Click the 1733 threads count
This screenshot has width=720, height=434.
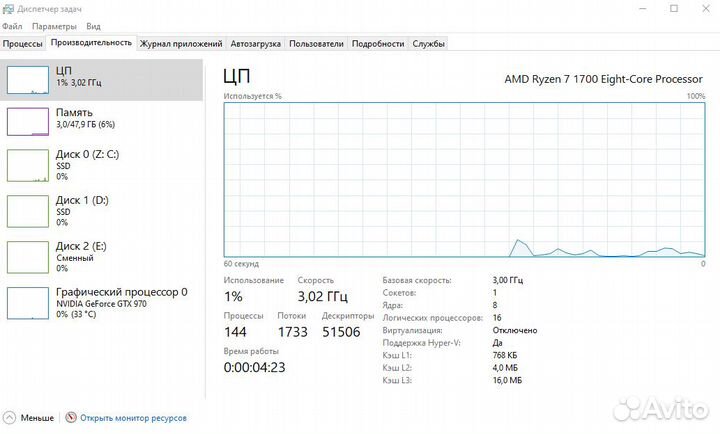(292, 332)
